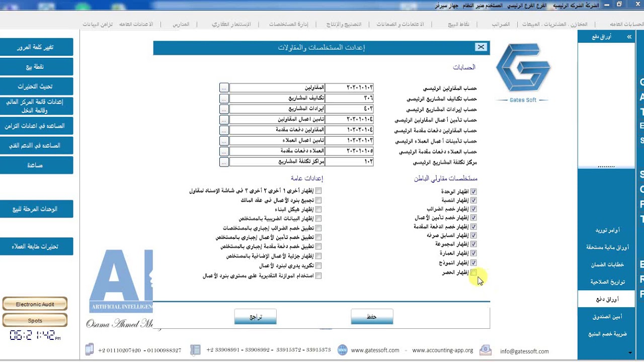
Task: Uncheck إظهار الوحدة checkbox
Action: pyautogui.click(x=473, y=192)
